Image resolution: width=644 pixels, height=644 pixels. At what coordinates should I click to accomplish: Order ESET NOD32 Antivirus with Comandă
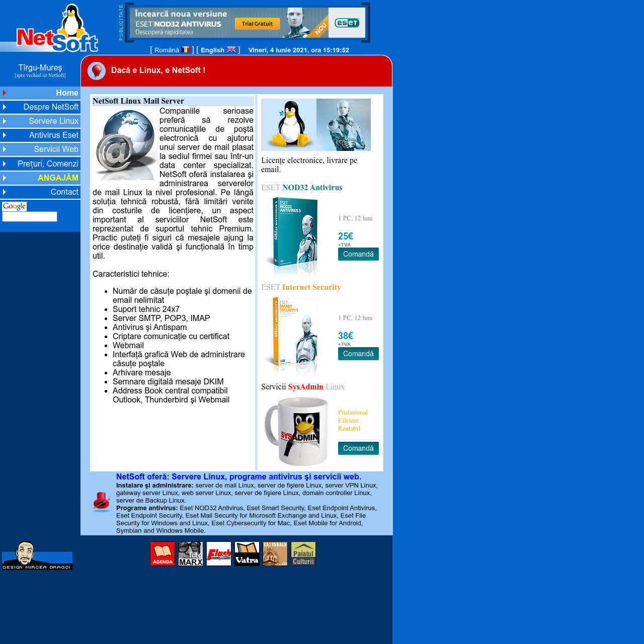point(358,254)
